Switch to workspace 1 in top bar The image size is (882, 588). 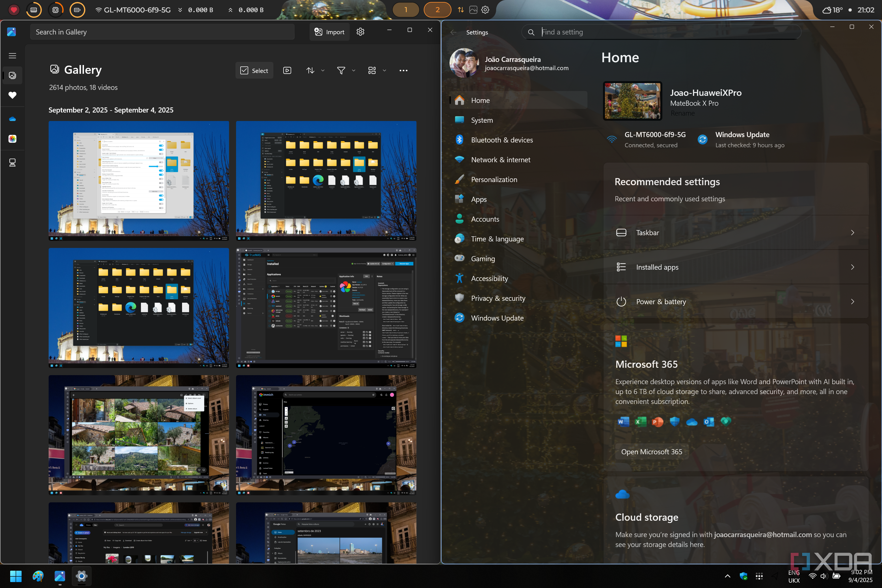pyautogui.click(x=405, y=10)
